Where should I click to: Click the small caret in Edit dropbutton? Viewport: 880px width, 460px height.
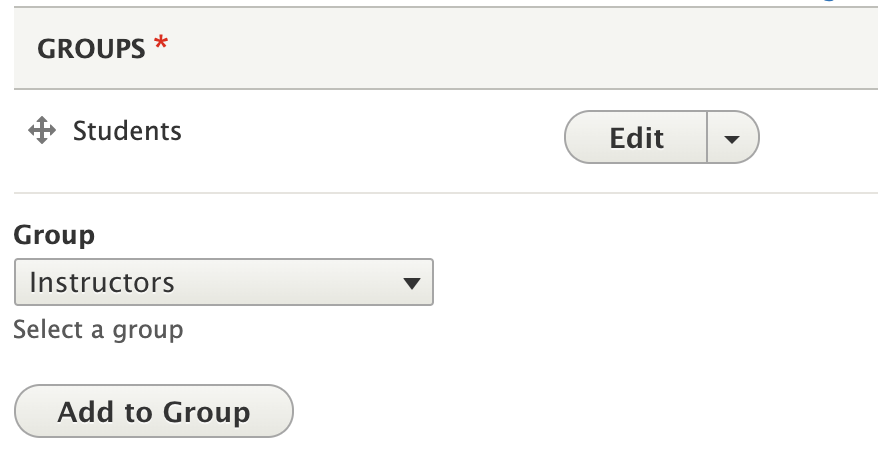(732, 139)
